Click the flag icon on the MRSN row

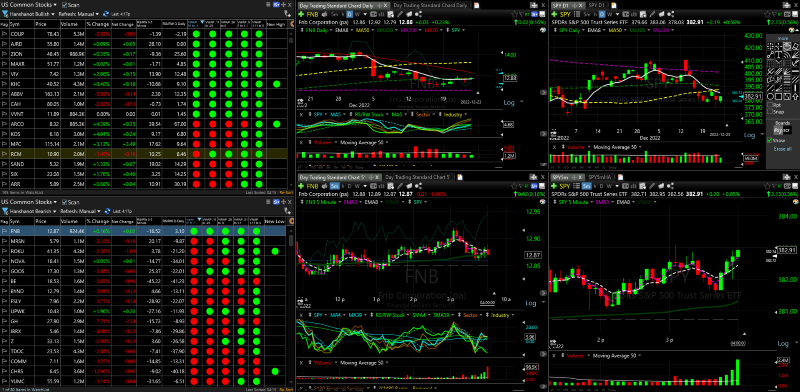coord(4,241)
